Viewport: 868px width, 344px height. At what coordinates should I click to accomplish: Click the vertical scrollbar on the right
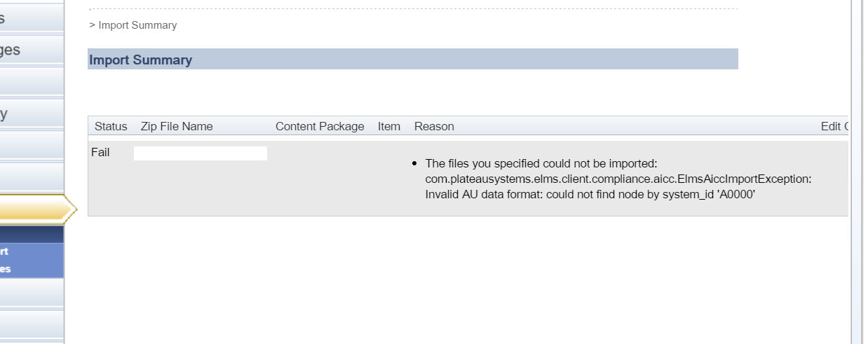[x=858, y=172]
